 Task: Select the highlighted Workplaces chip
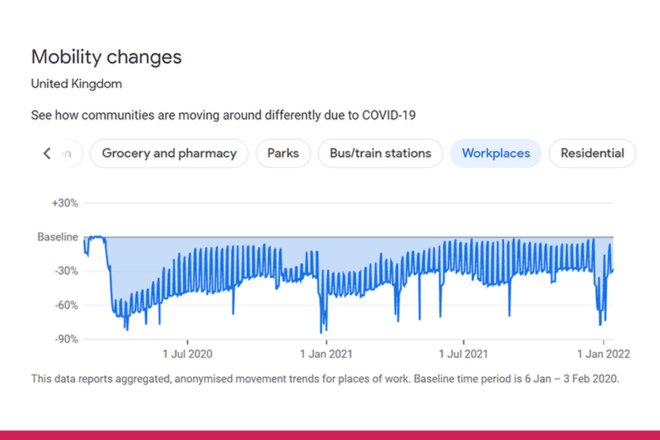click(x=496, y=153)
